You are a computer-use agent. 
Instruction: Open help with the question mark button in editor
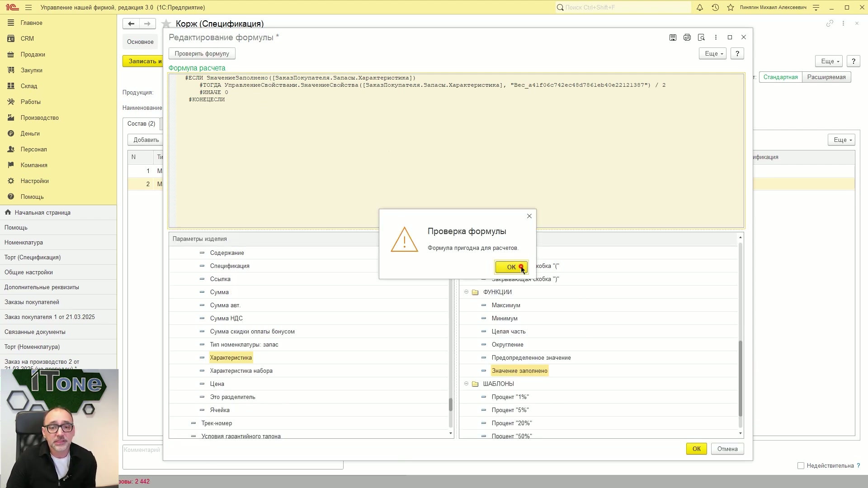point(737,53)
